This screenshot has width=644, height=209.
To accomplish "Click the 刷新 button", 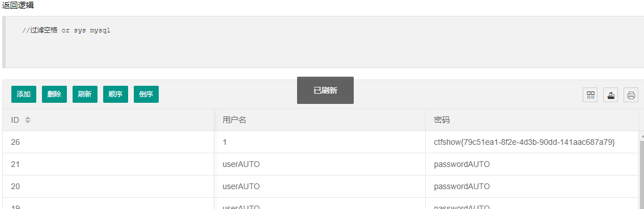I will click(x=85, y=94).
